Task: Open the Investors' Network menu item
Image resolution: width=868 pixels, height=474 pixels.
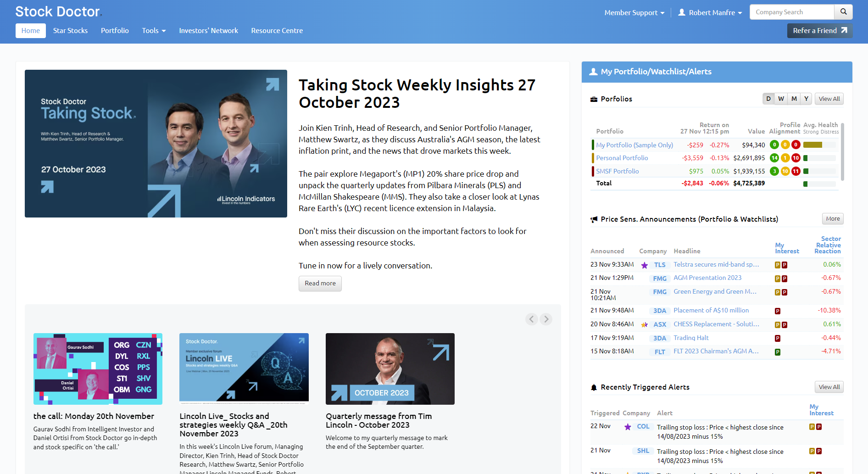Action: pos(208,31)
